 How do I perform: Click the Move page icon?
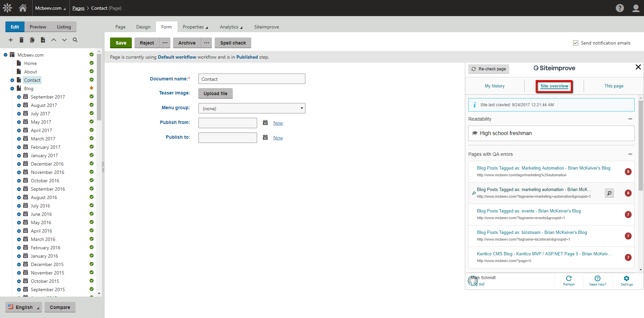point(43,40)
